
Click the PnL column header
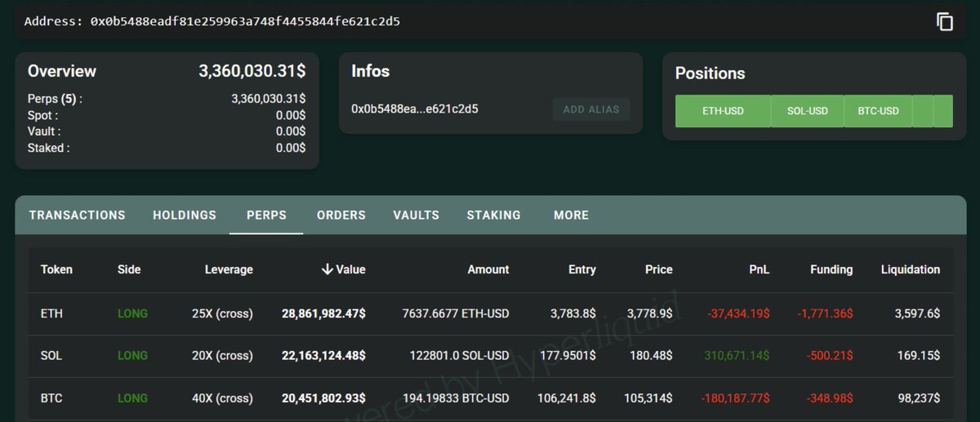click(x=759, y=269)
